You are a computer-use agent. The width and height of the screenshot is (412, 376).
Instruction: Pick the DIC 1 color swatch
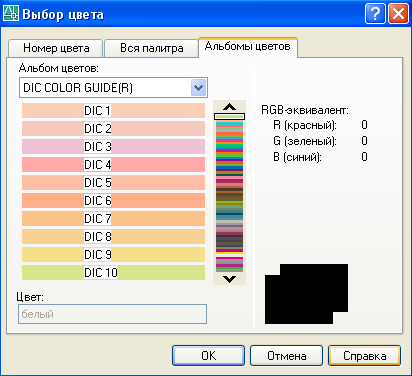113,111
